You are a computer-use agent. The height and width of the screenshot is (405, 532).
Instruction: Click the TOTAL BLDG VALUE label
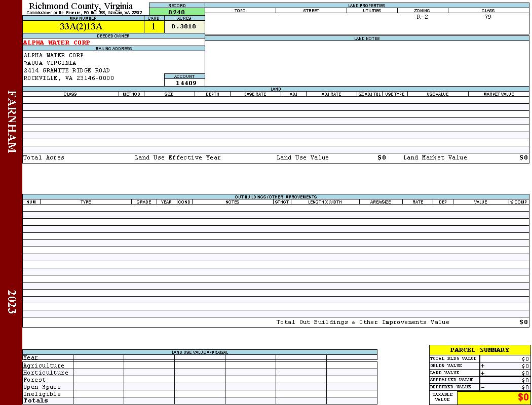tap(453, 358)
